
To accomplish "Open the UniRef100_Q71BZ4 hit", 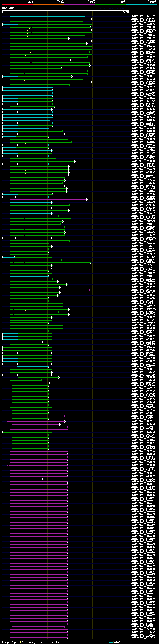I will click(x=143, y=35).
